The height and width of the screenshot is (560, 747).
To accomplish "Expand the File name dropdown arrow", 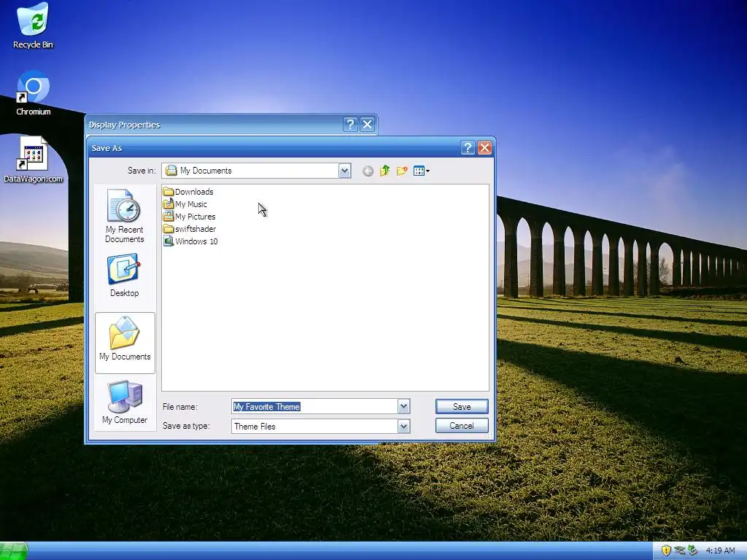I will coord(403,406).
